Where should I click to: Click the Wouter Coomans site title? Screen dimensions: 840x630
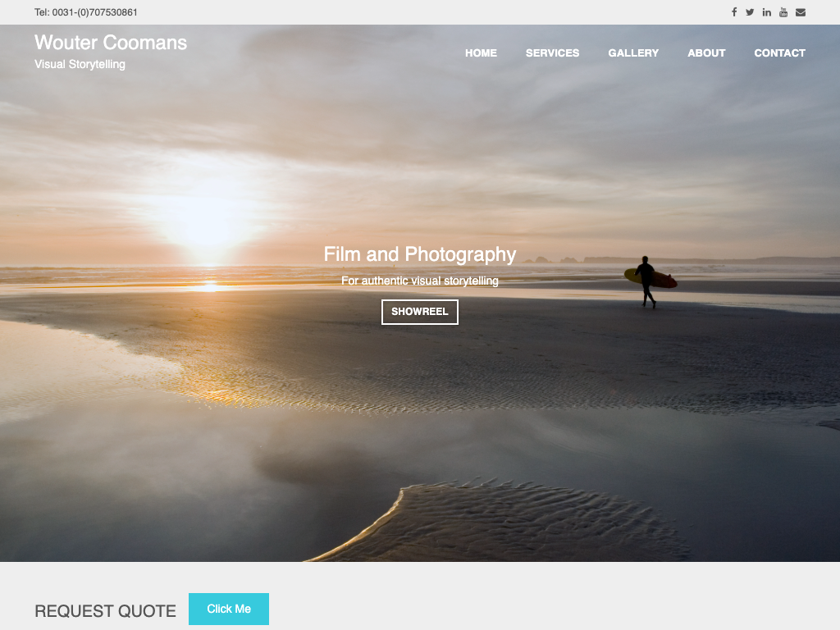click(111, 43)
